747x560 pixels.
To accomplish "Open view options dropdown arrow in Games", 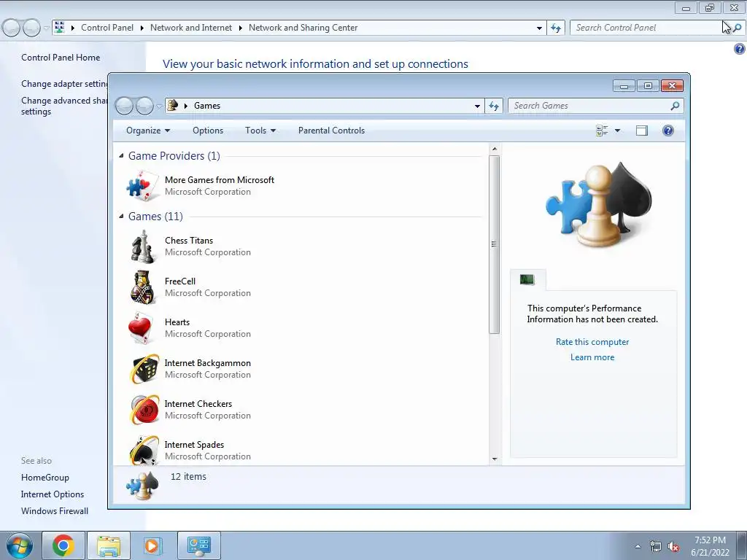I will pyautogui.click(x=617, y=131).
